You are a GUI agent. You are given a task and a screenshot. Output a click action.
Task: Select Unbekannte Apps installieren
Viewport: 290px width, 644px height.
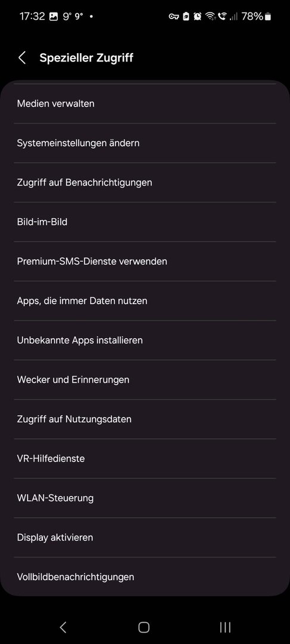pyautogui.click(x=145, y=340)
